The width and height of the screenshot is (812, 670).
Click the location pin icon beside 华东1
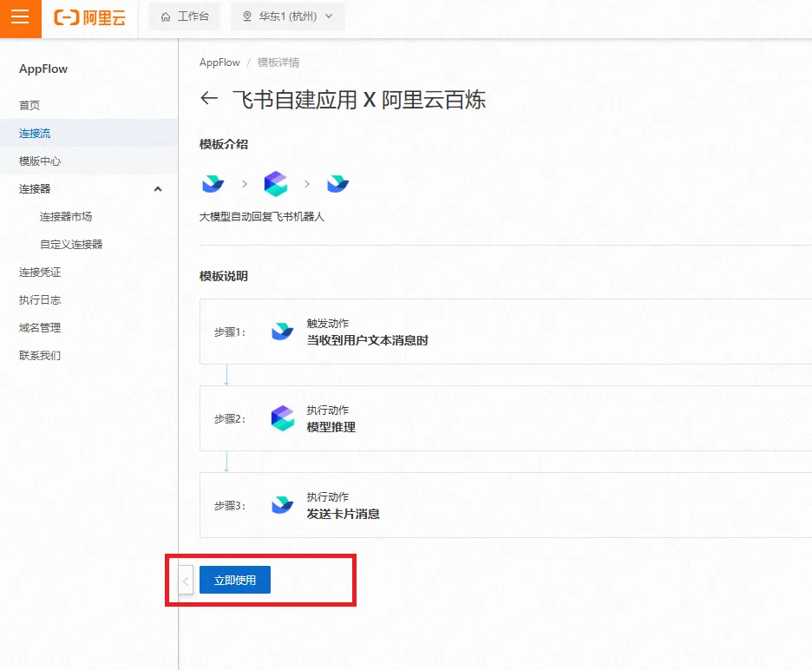coord(247,16)
